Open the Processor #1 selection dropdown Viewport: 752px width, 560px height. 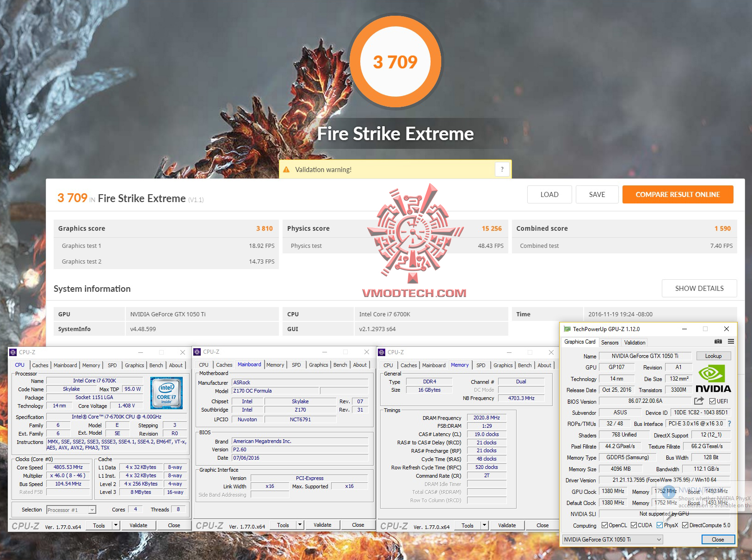coord(71,510)
